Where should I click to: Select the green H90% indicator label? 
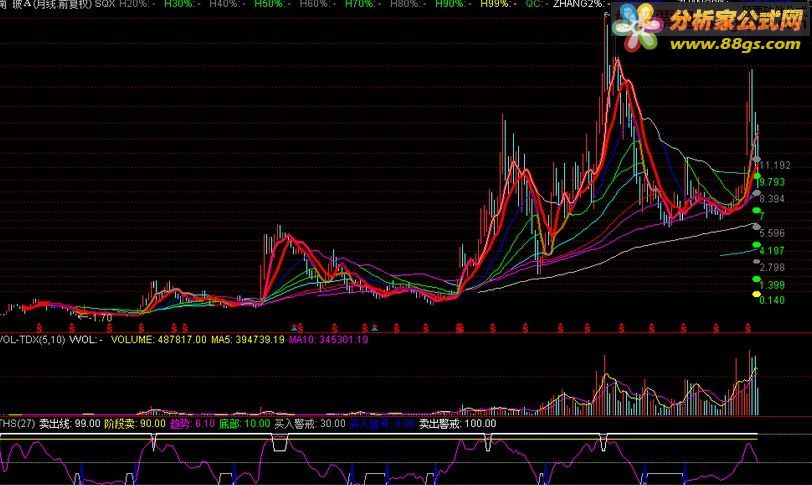pyautogui.click(x=453, y=4)
